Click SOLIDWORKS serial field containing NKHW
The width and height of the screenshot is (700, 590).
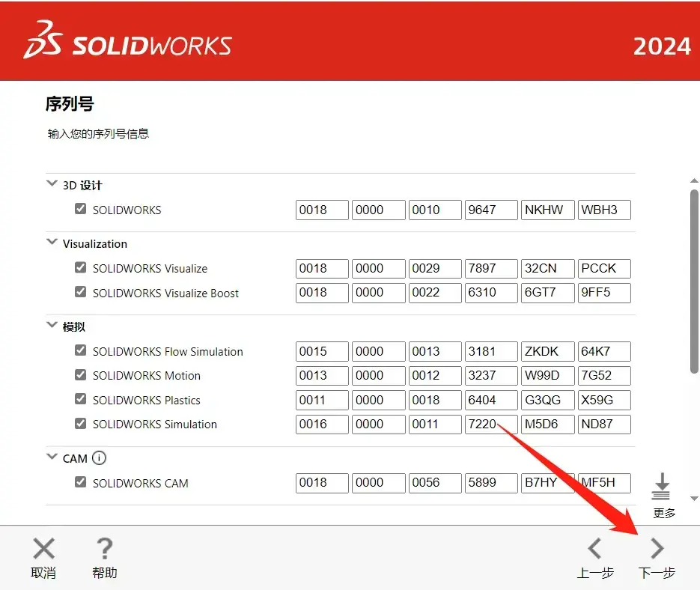point(548,210)
